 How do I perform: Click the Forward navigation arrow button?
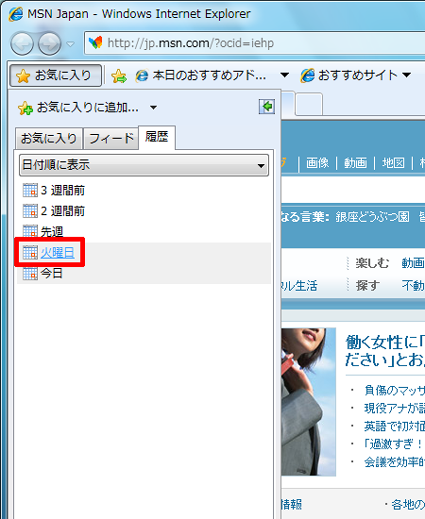tap(50, 44)
